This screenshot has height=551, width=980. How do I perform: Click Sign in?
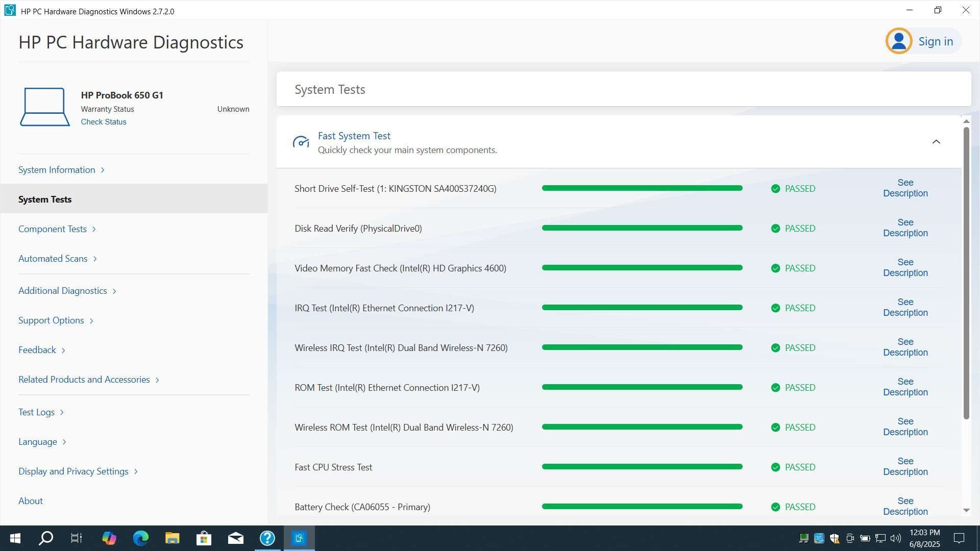click(936, 41)
